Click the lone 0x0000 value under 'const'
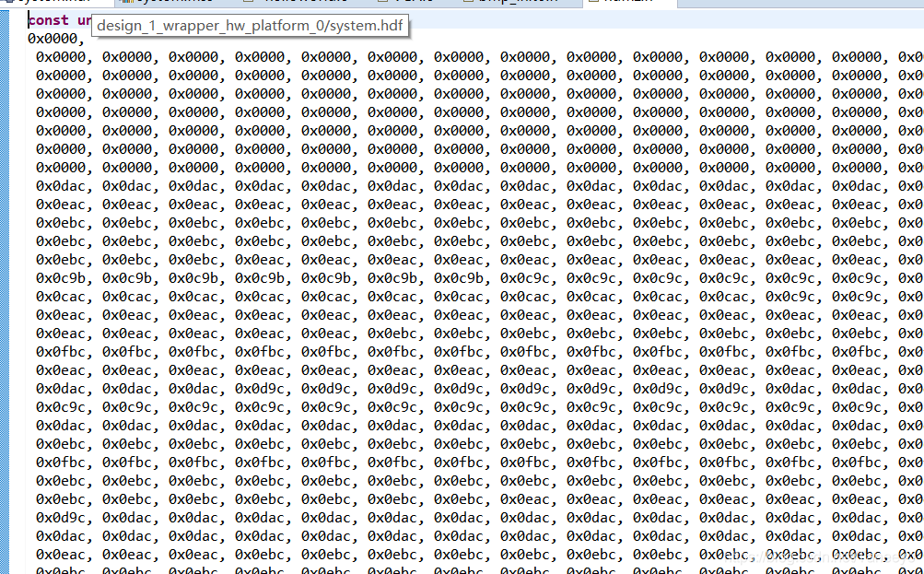 (x=53, y=39)
